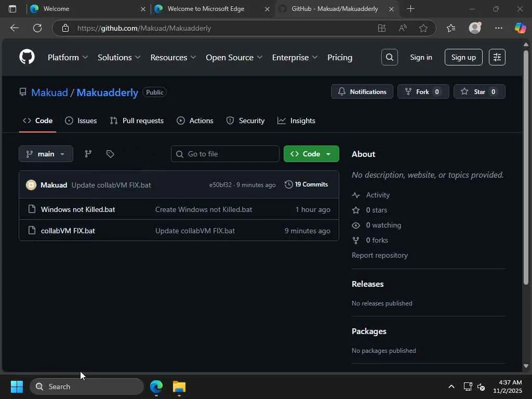
Task: Click the Pricing link in header
Action: (340, 57)
